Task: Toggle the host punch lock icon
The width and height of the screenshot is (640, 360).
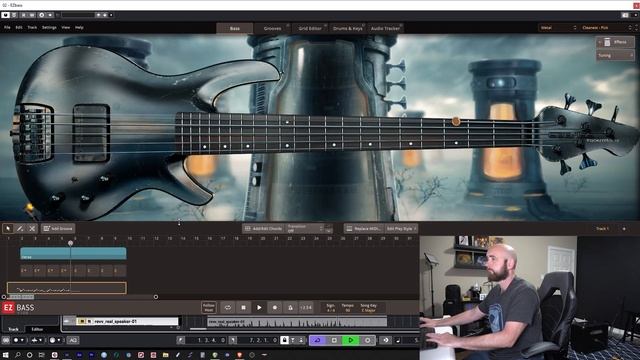Action: [284, 340]
